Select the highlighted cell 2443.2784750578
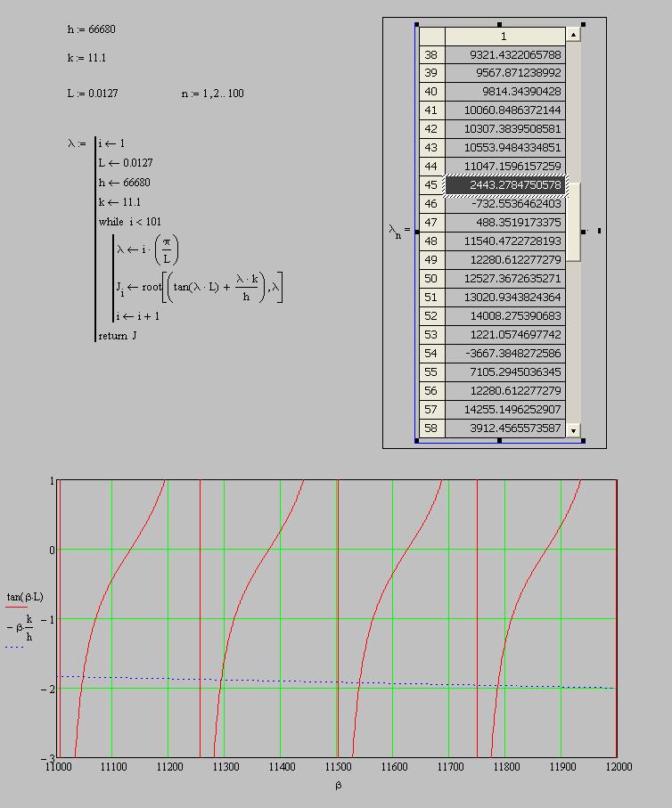The image size is (672, 808). [505, 185]
